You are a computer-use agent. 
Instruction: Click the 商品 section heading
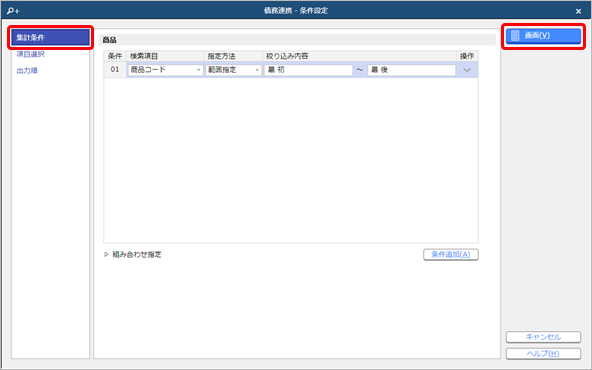tap(109, 40)
